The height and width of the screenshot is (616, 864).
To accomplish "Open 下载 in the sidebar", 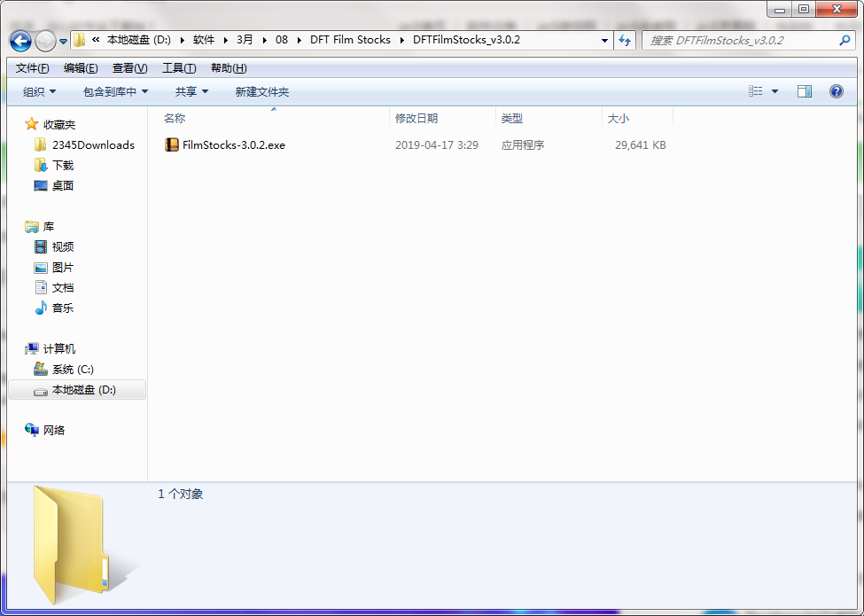I will 63,165.
